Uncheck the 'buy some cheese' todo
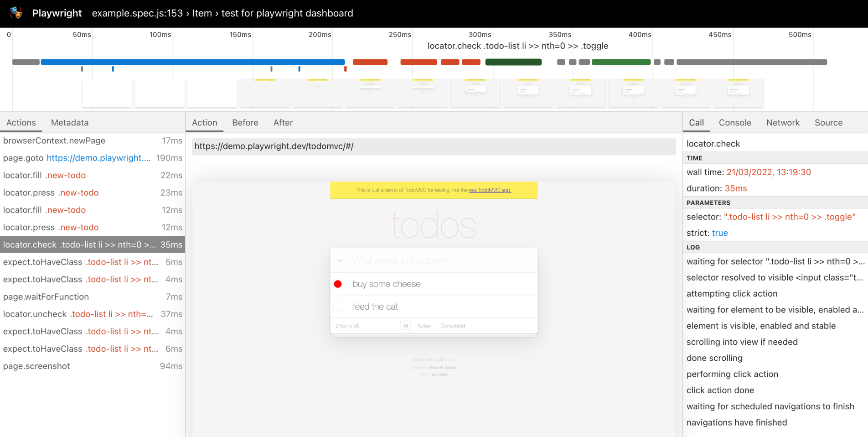This screenshot has width=868, height=437. pyautogui.click(x=338, y=284)
